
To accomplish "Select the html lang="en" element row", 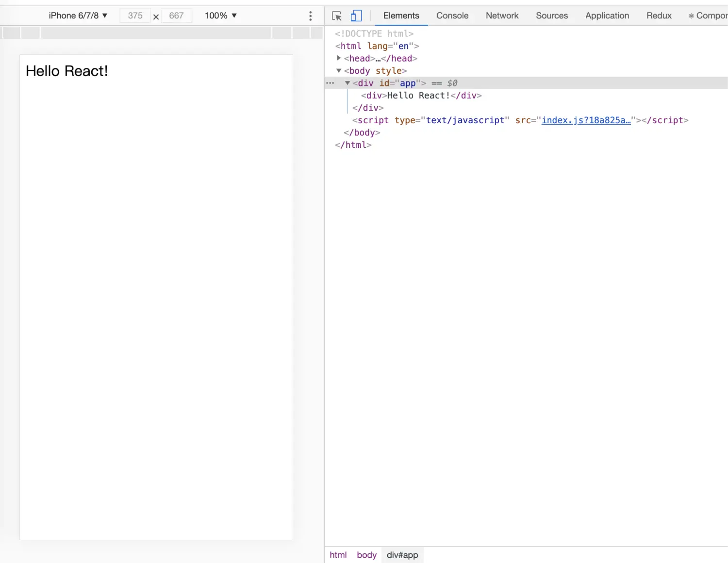I will click(x=527, y=46).
